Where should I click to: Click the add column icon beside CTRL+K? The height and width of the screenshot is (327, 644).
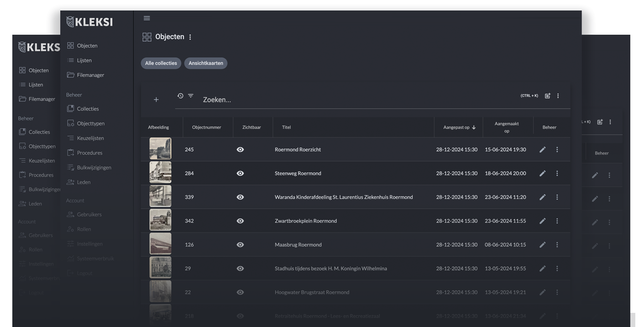coord(547,96)
